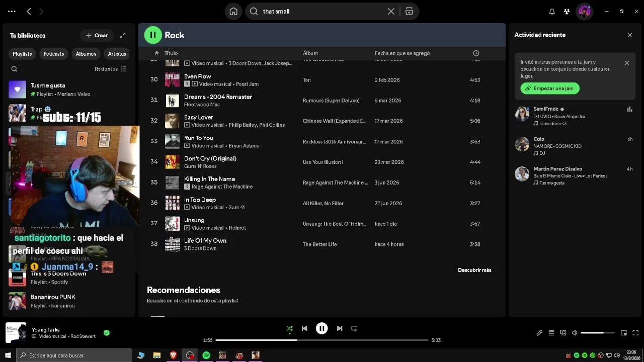The image size is (644, 362).
Task: Open SamiFrndz friend activity entry
Action: 574,116
